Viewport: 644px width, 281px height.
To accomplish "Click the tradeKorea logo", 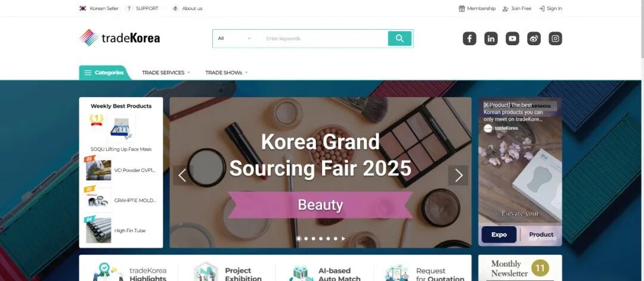I will 119,38.
